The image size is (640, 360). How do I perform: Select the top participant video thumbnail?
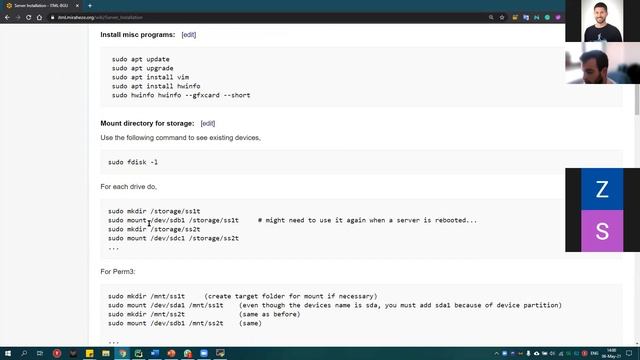602,21
